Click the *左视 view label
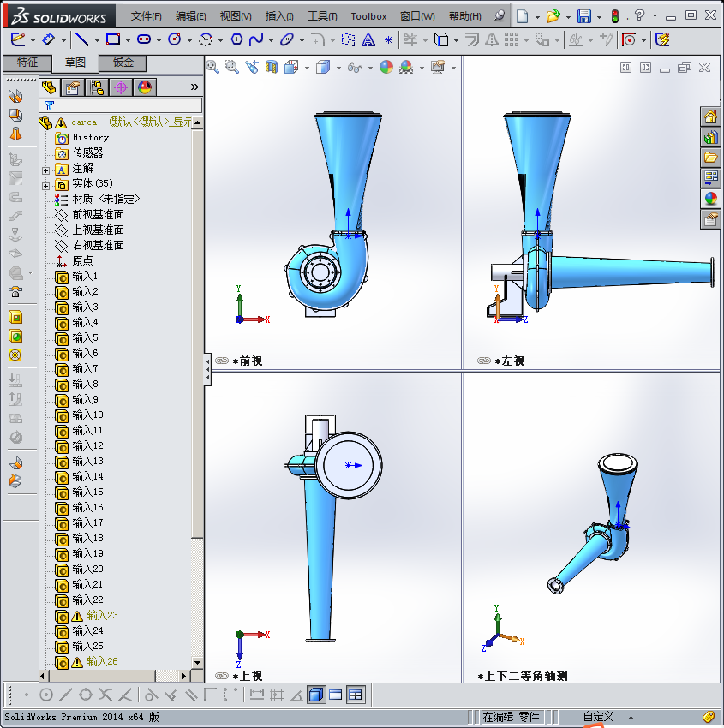 (x=510, y=361)
